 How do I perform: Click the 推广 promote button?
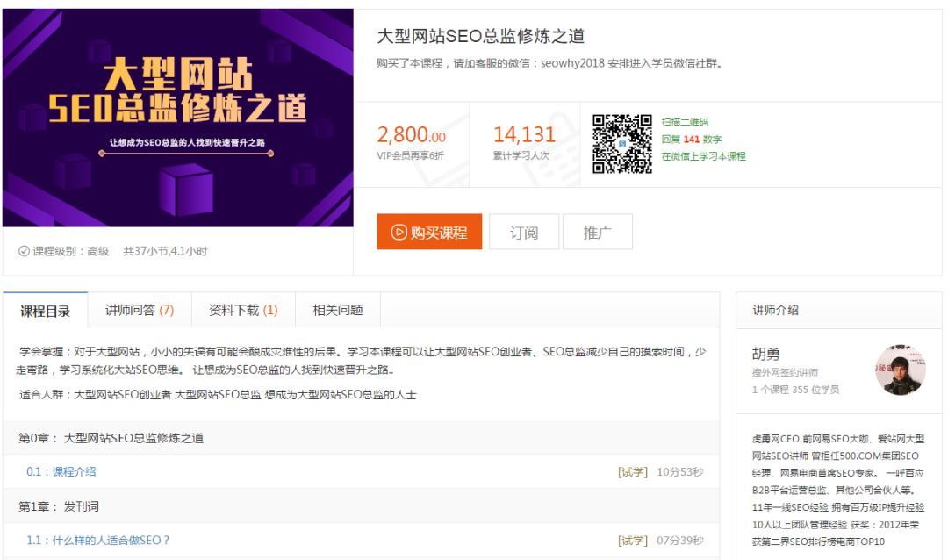pos(598,232)
